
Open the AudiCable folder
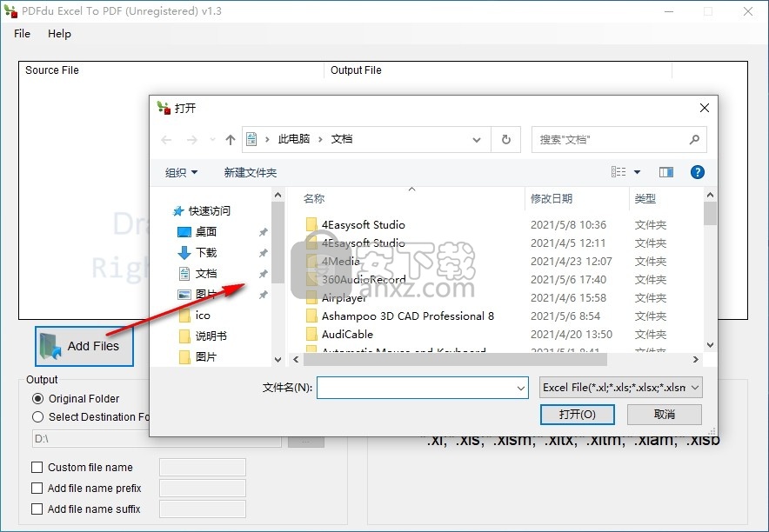coord(347,334)
